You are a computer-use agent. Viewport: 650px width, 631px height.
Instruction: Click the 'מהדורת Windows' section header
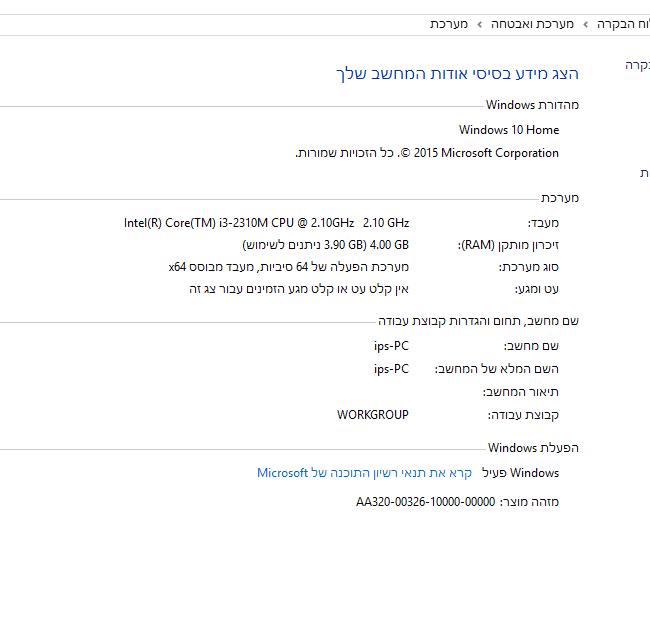[x=532, y=105]
